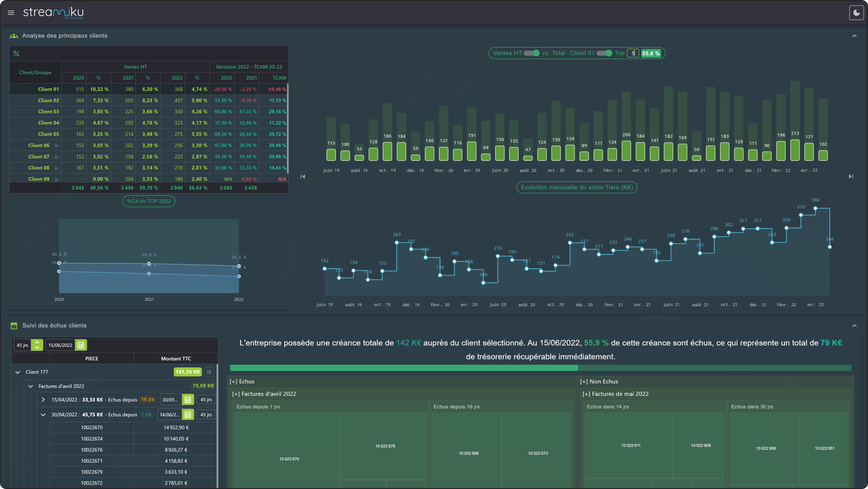
Task: Collapse Suivi des échus clients section
Action: pyautogui.click(x=854, y=326)
